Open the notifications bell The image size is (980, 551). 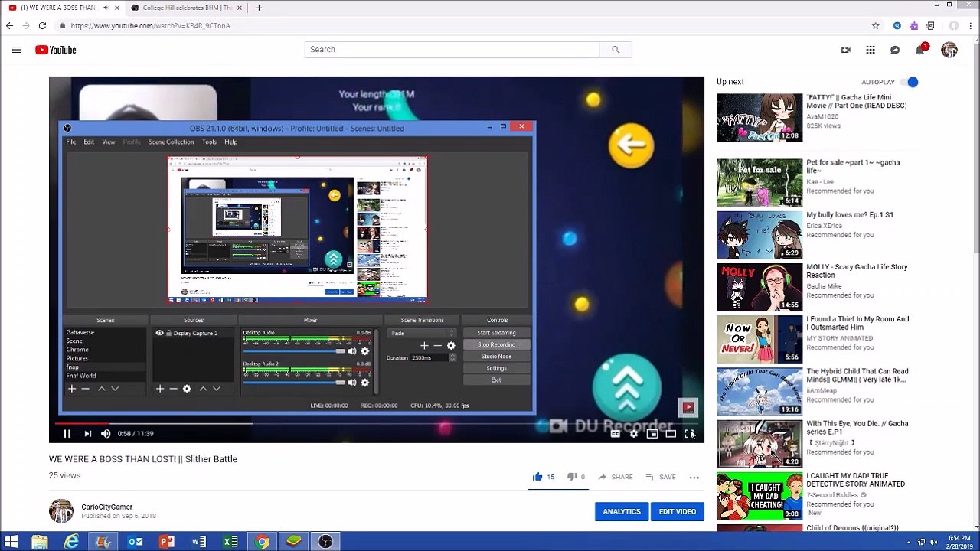coord(920,50)
